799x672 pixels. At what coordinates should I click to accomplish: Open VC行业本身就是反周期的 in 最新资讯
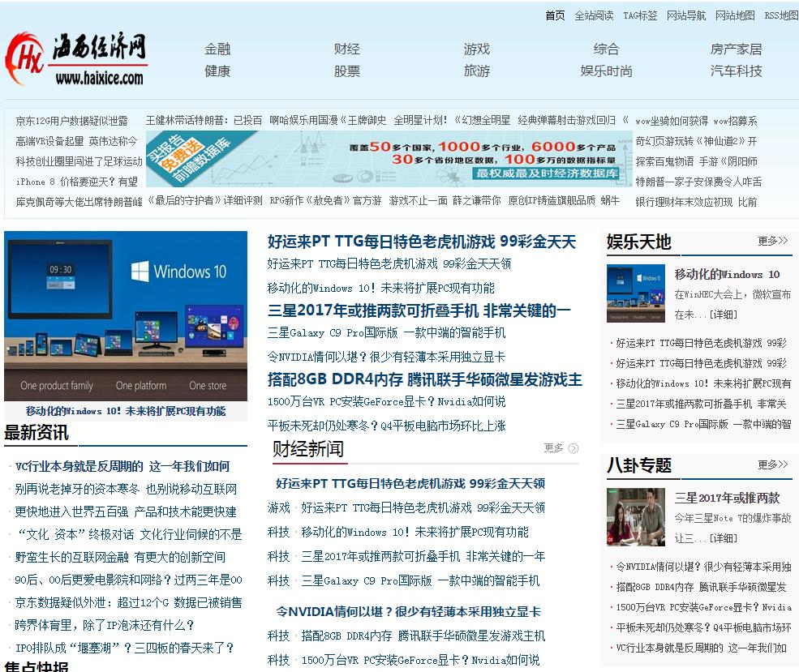[122, 466]
